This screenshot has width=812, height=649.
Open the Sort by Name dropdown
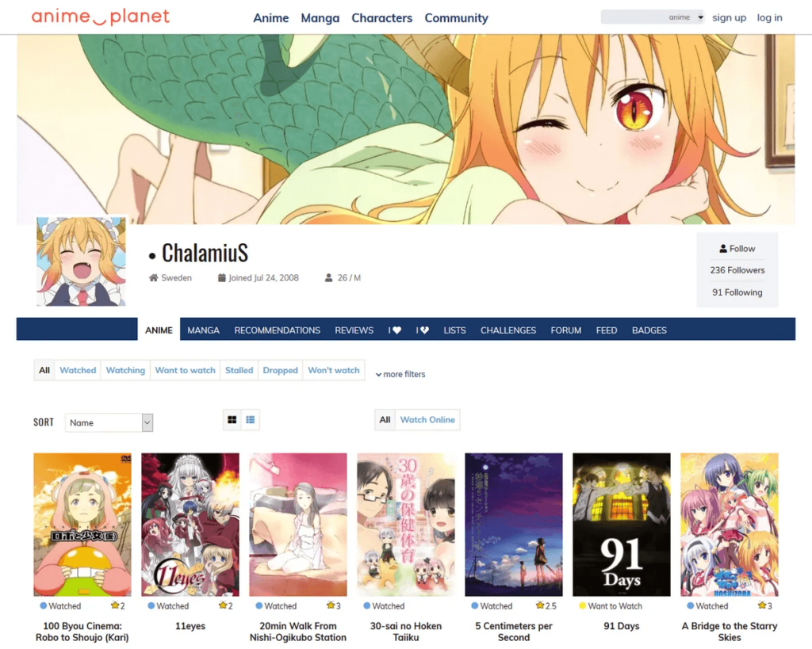click(109, 423)
